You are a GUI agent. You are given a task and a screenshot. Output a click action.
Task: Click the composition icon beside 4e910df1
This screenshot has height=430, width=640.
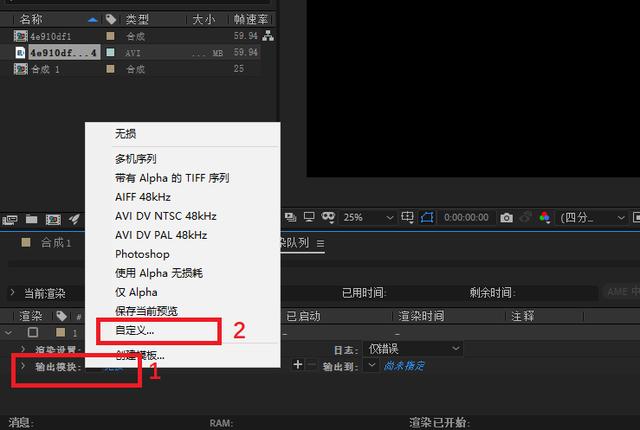20,36
